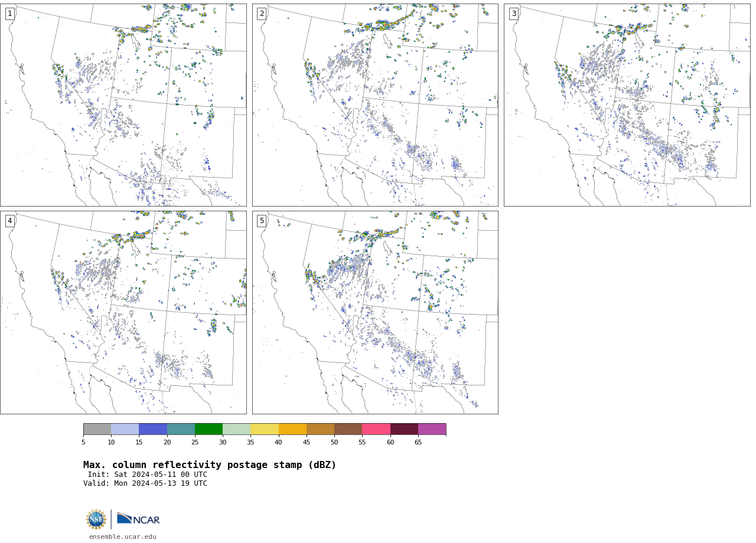The width and height of the screenshot is (756, 543).
Task: Click the maroon 60-65 dBZ swatch
Action: coord(404,429)
